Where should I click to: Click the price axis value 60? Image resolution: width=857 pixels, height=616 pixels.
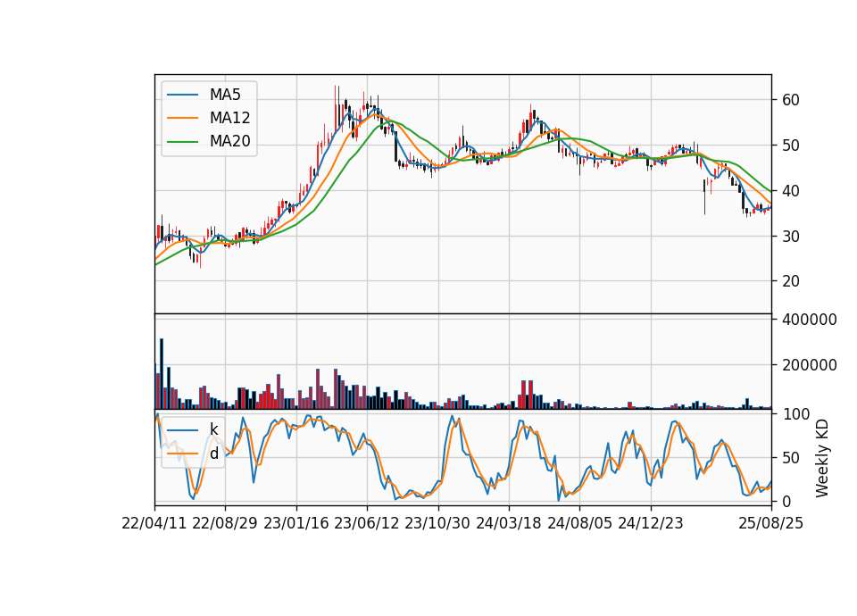790,100
